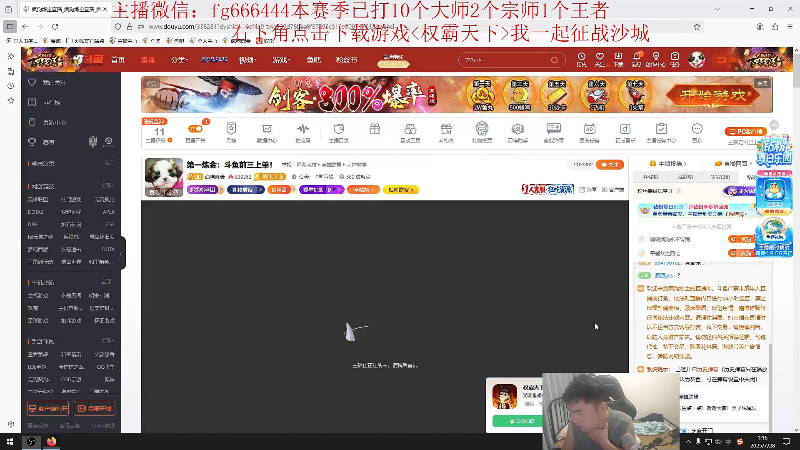800x450 pixels.
Task: Expand second sidebar category section via 全部
Action: point(107,282)
